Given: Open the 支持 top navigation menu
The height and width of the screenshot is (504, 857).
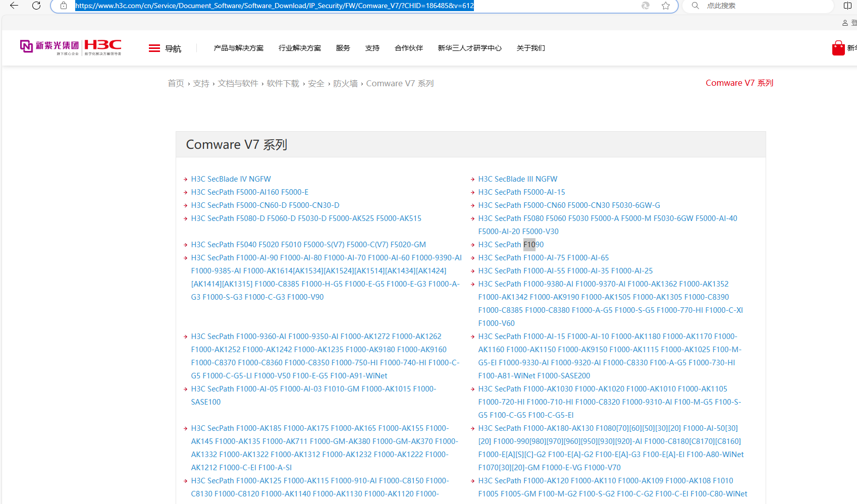Looking at the screenshot, I should coord(372,48).
